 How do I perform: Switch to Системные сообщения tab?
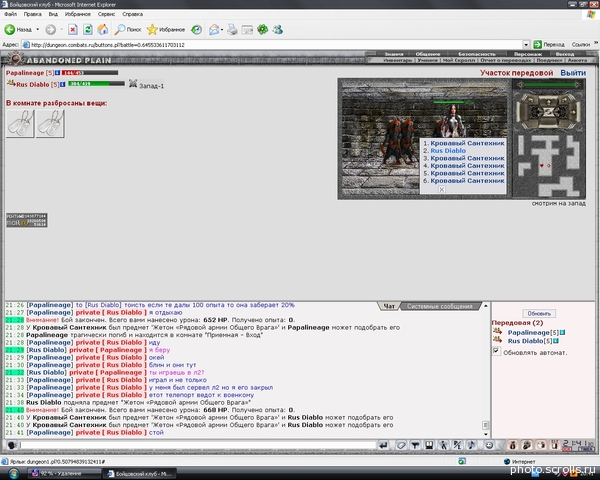point(439,306)
